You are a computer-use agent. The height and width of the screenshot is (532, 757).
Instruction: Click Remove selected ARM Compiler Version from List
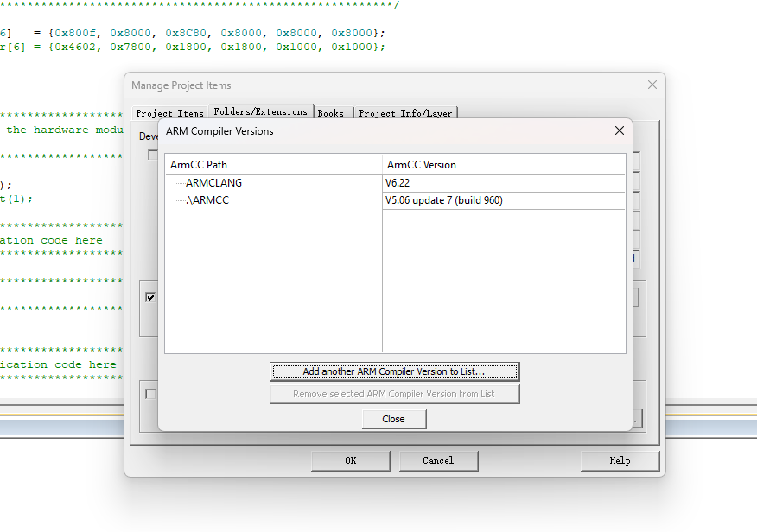[394, 394]
